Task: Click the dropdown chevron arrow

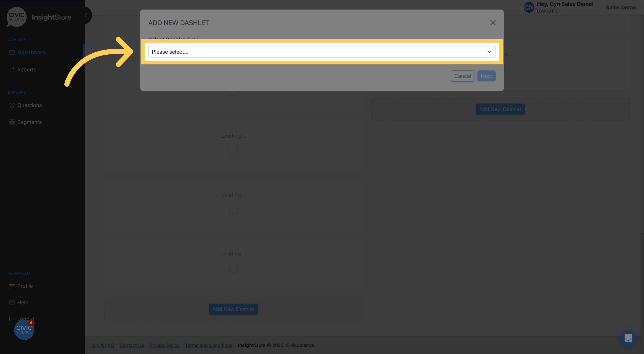Action: pyautogui.click(x=489, y=51)
